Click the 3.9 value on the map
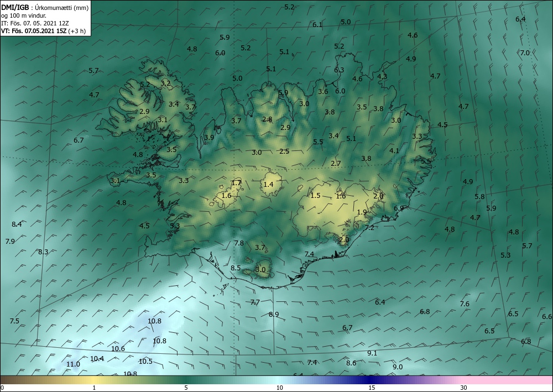 point(209,137)
